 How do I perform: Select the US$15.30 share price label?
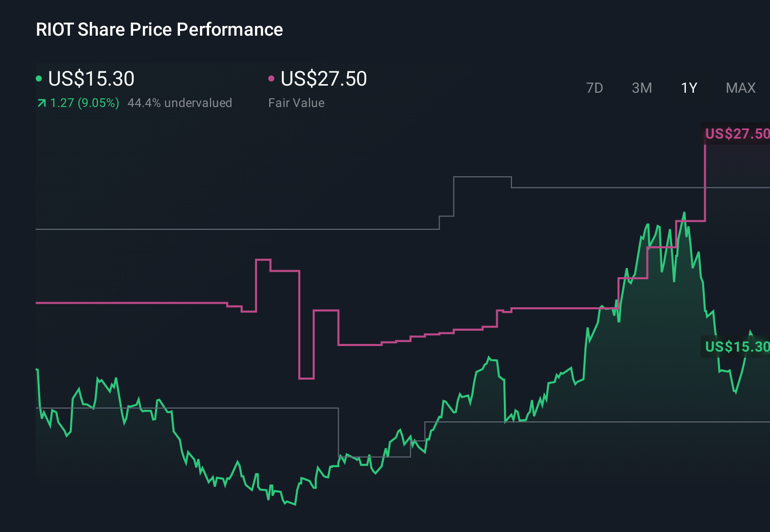tap(91, 78)
